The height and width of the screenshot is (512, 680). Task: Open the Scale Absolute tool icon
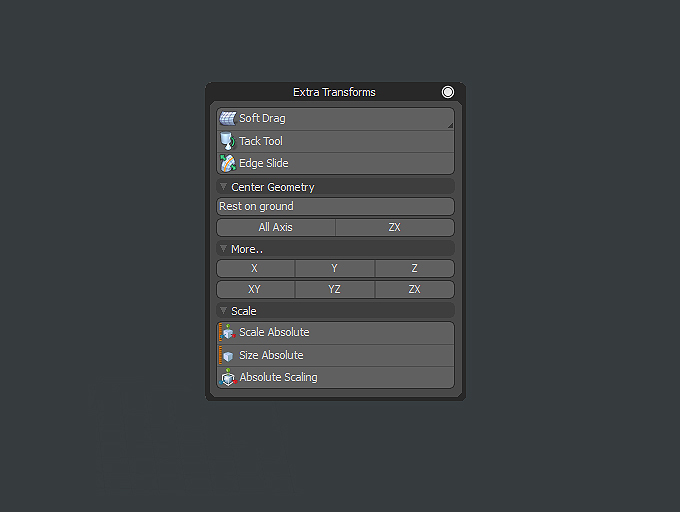[x=228, y=332]
